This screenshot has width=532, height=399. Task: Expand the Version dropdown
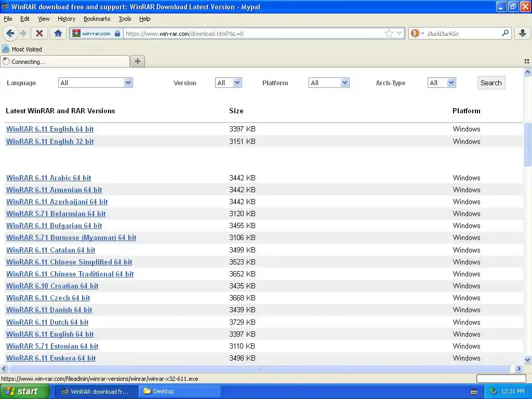[229, 83]
